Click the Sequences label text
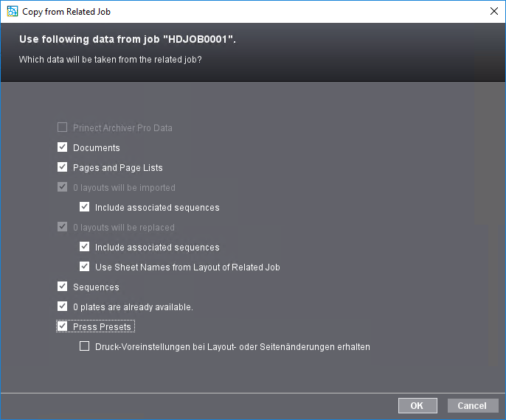Viewport: 506px width, 420px height. pyautogui.click(x=96, y=287)
